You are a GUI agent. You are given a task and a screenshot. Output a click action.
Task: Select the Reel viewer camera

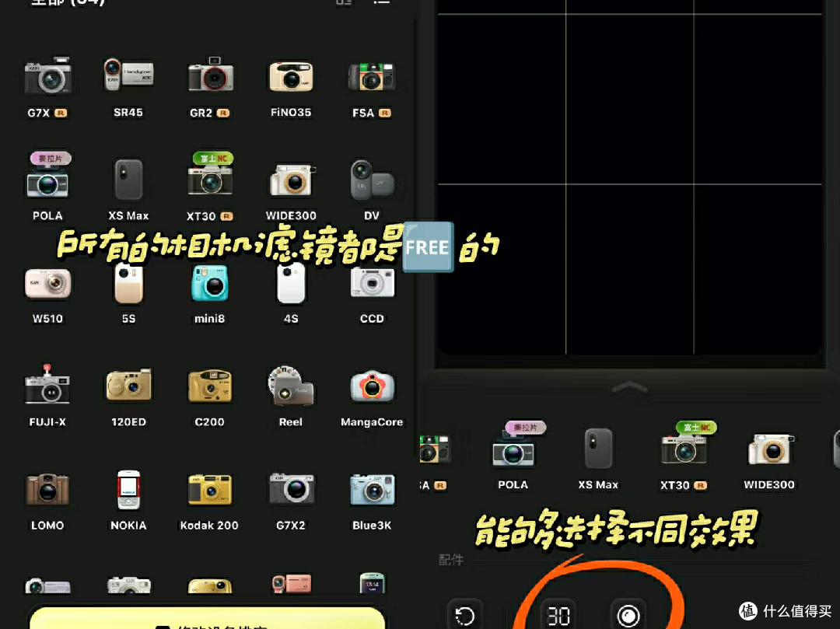290,395
